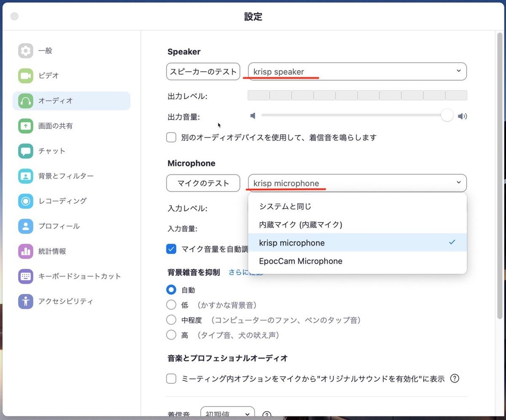Image resolution: width=506 pixels, height=420 pixels.
Task: Click the Chat bubble icon
Action: (x=26, y=151)
